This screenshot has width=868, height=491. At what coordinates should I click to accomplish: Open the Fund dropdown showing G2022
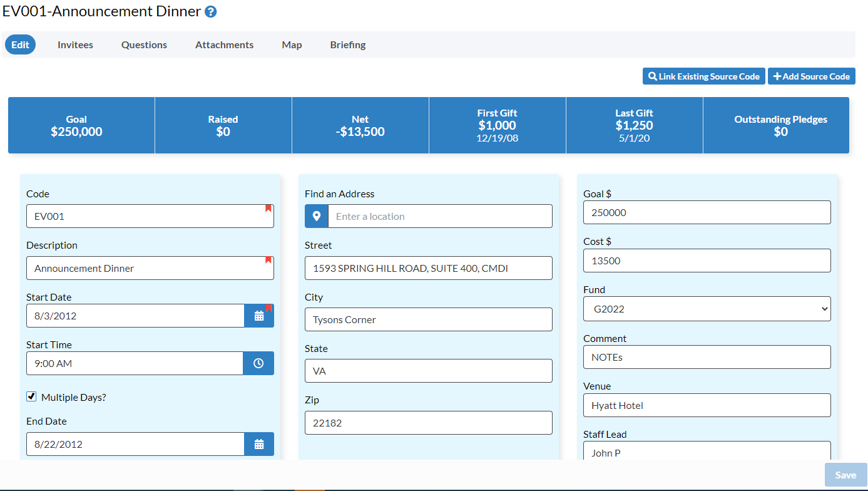(707, 309)
